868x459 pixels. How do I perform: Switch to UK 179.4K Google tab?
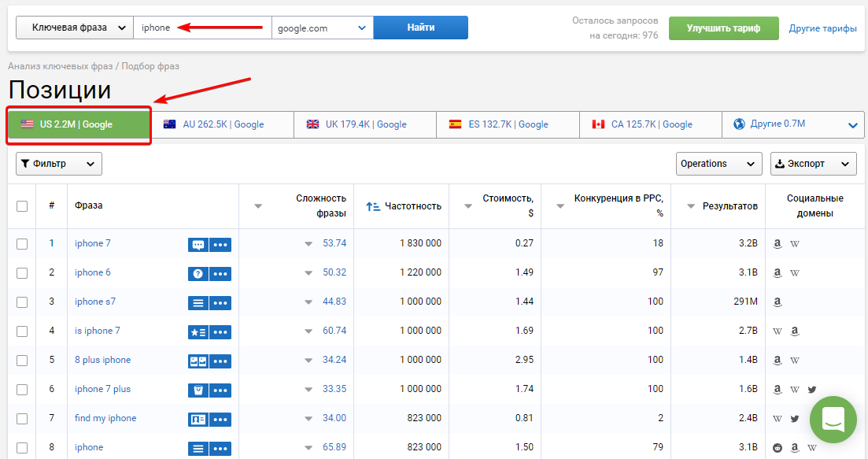pos(365,124)
